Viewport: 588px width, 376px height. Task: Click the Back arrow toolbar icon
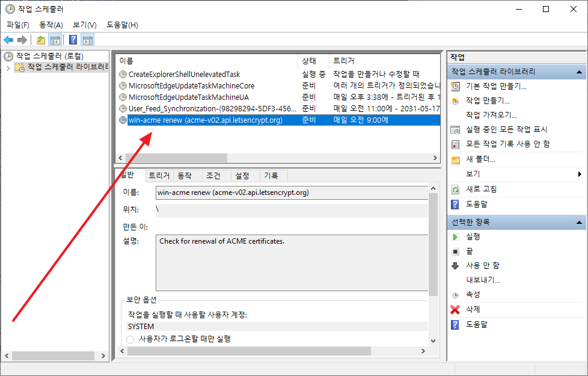tap(8, 40)
